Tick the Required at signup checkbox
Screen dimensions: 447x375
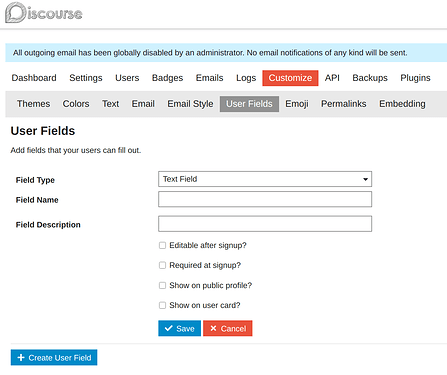tap(162, 265)
